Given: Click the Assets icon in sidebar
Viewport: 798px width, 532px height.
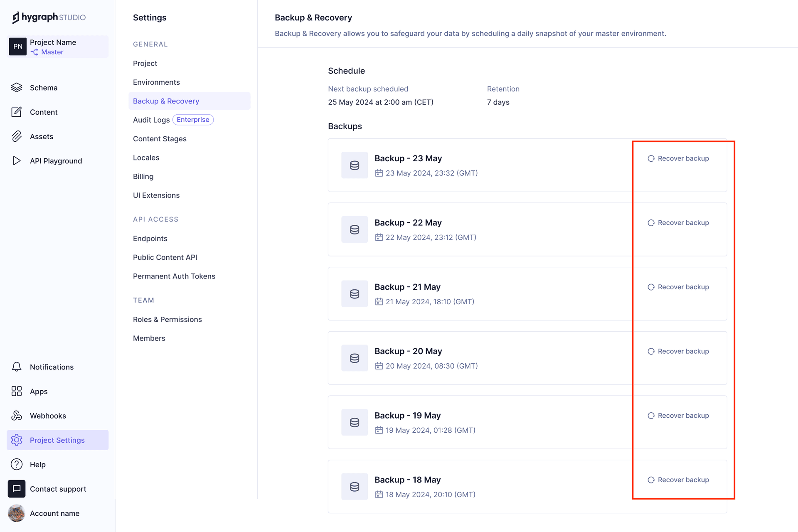Looking at the screenshot, I should (17, 136).
